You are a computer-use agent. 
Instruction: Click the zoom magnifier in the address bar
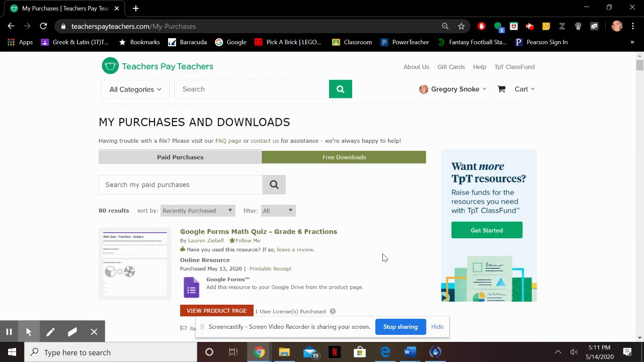445,26
